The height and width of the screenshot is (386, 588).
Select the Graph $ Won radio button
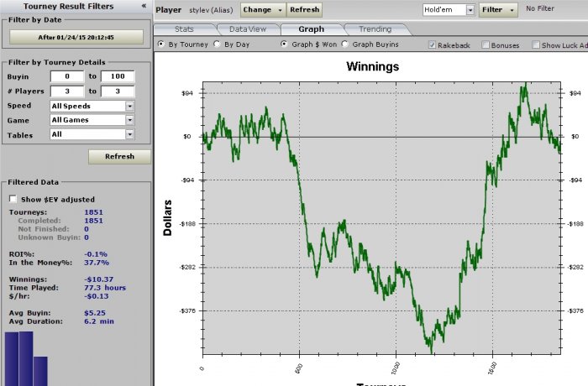(284, 44)
